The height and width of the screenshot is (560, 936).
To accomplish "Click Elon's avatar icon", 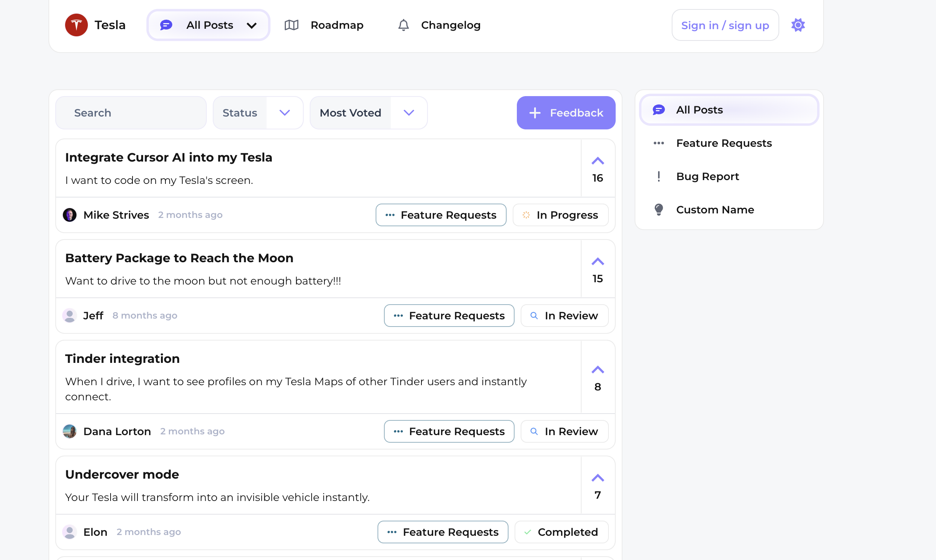I will click(70, 532).
